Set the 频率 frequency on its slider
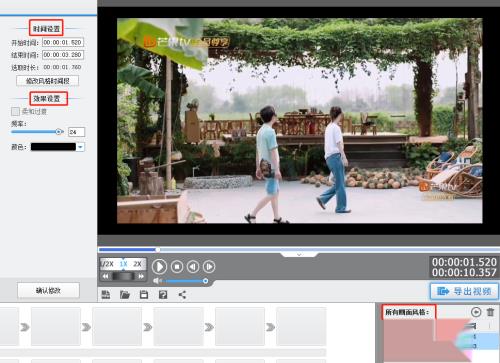The image size is (500, 363). [x=37, y=132]
